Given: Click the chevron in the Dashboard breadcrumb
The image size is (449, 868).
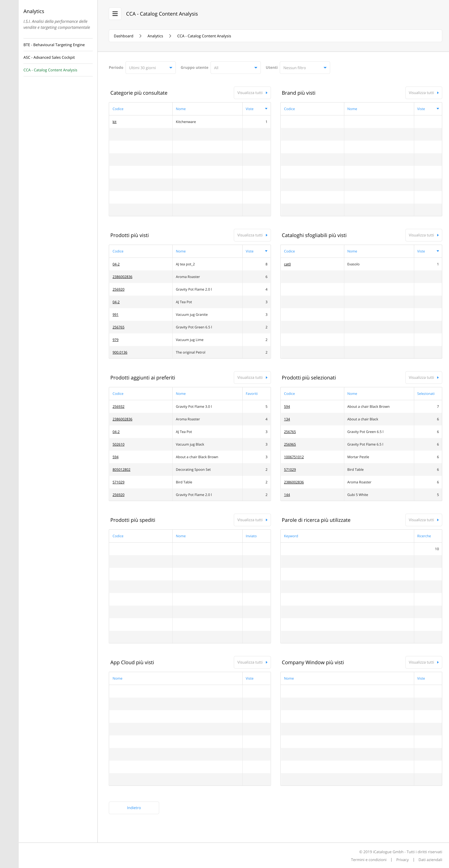Looking at the screenshot, I should pos(140,36).
